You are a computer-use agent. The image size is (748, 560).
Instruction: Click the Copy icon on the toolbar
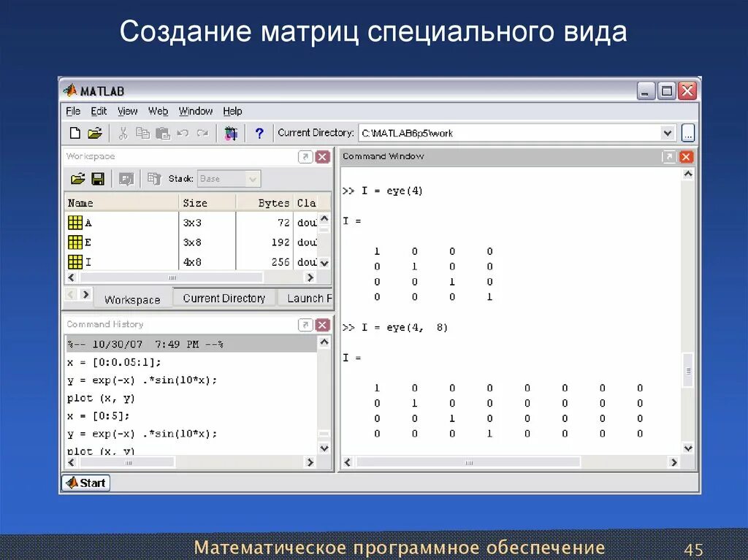coord(143,132)
